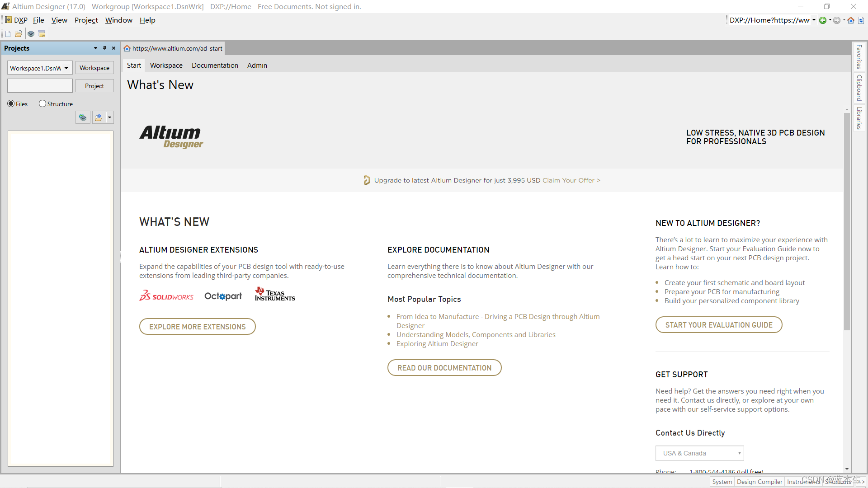
Task: Open the Project menu
Action: click(86, 20)
